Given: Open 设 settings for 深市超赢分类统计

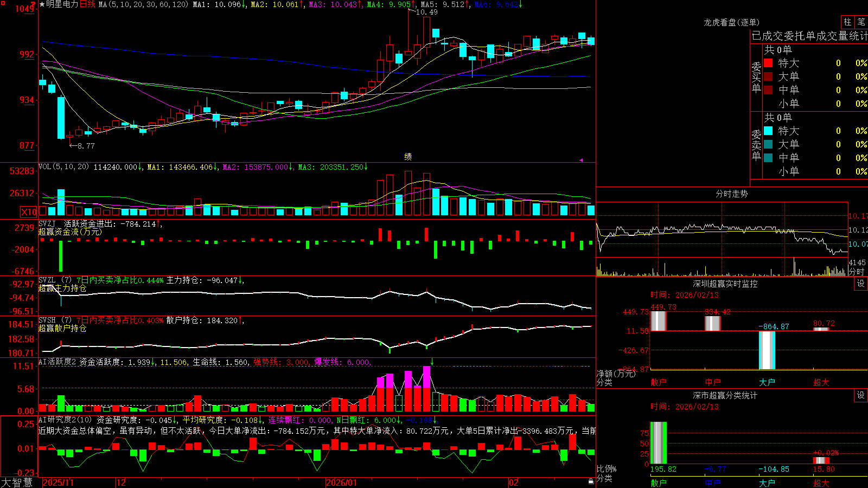Looking at the screenshot, I should click(x=861, y=395).
